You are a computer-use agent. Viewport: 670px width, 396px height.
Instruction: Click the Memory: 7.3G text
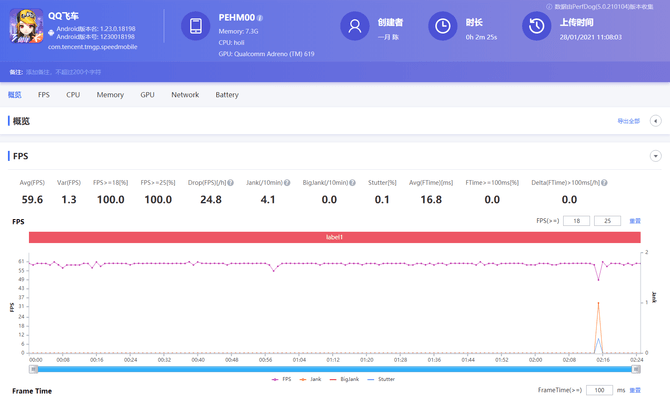tap(238, 31)
